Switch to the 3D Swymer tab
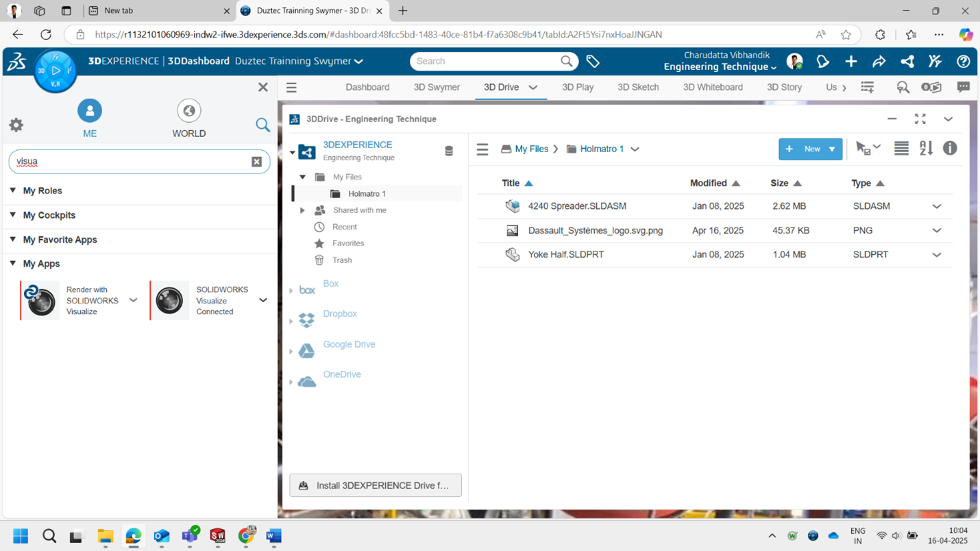The height and width of the screenshot is (551, 980). 437,87
